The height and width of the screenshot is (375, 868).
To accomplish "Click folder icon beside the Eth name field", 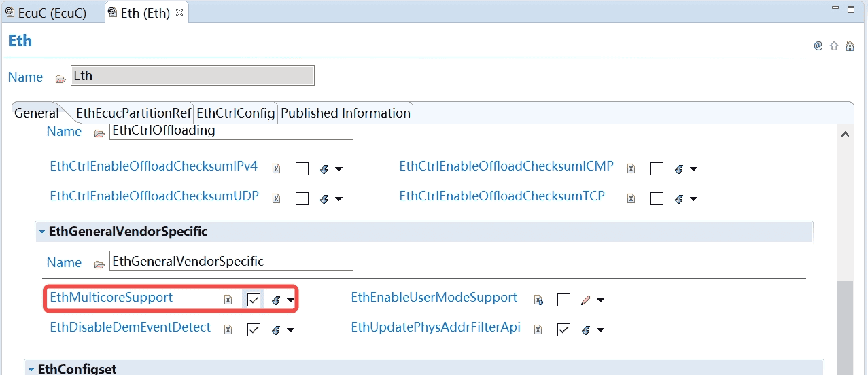I will 60,79.
